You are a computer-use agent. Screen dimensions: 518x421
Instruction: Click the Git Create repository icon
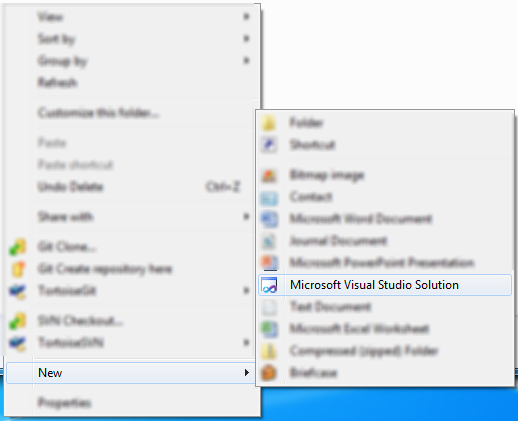pos(17,269)
